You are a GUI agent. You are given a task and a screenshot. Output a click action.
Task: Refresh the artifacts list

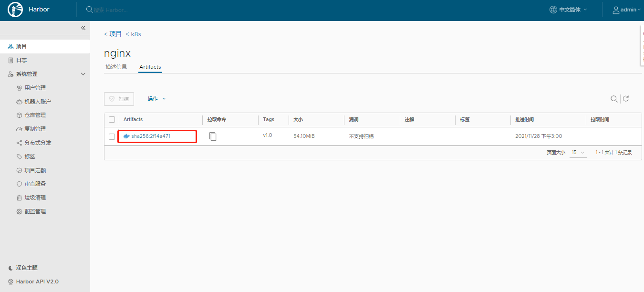pos(626,99)
